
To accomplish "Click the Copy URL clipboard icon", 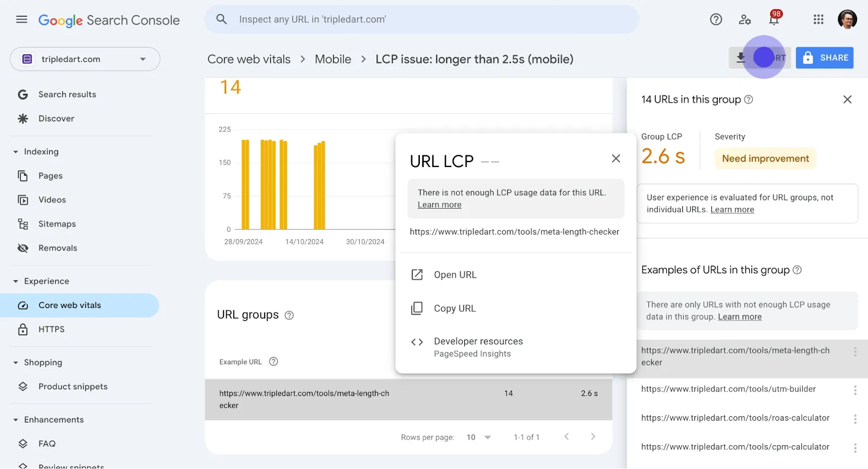I will coord(417,309).
